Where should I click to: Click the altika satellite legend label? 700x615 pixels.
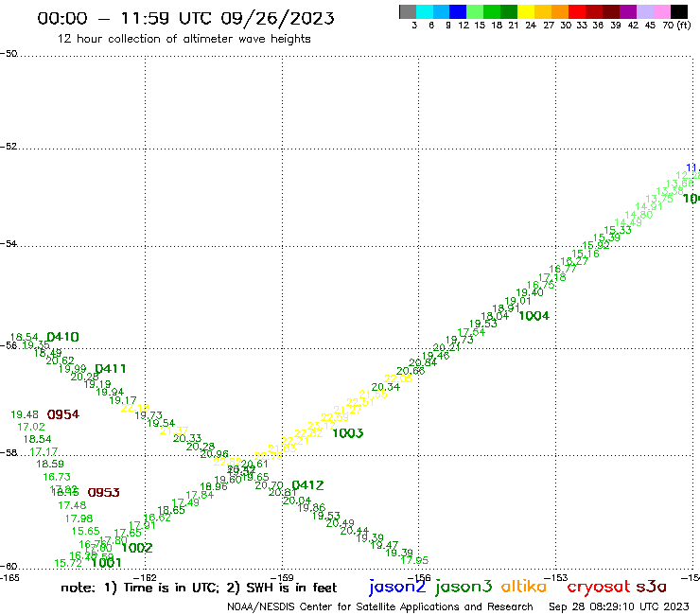(524, 587)
